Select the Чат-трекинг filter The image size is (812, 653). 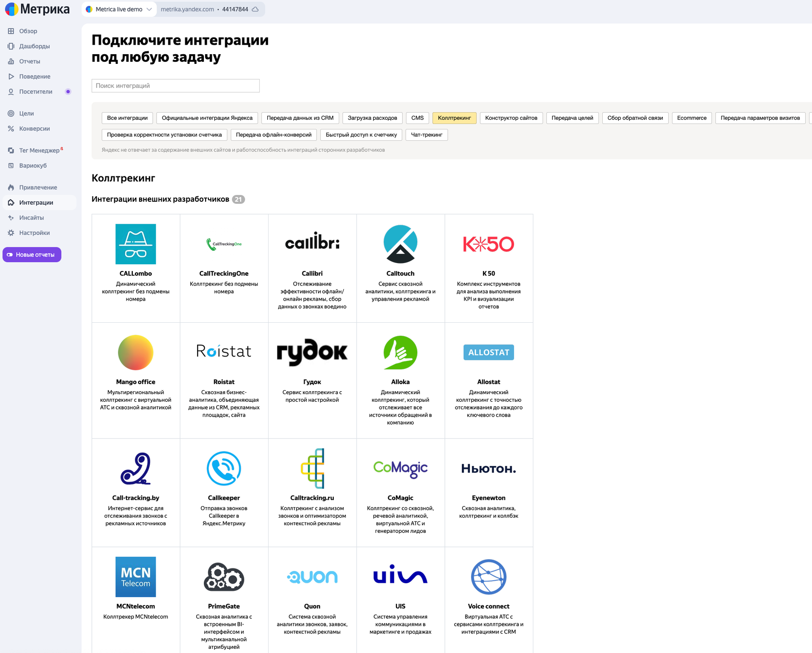[427, 135]
